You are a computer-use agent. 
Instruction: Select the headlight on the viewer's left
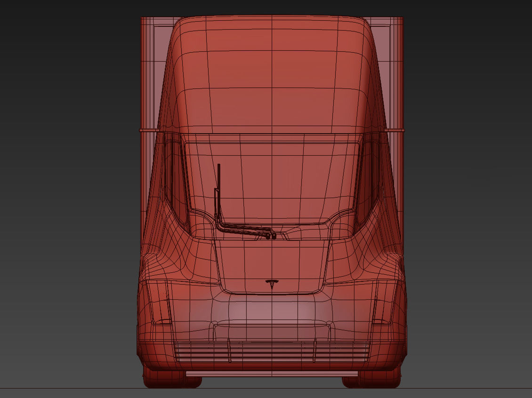(x=159, y=302)
